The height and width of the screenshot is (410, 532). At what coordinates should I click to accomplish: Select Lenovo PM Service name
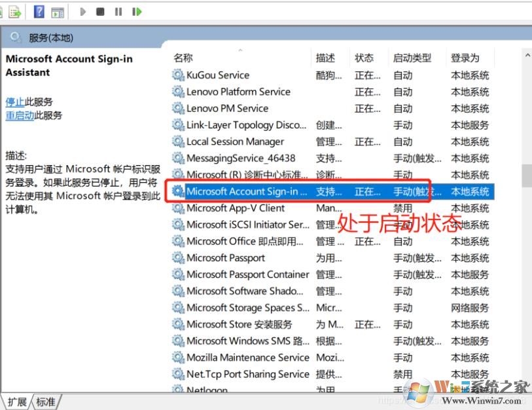[x=227, y=108]
